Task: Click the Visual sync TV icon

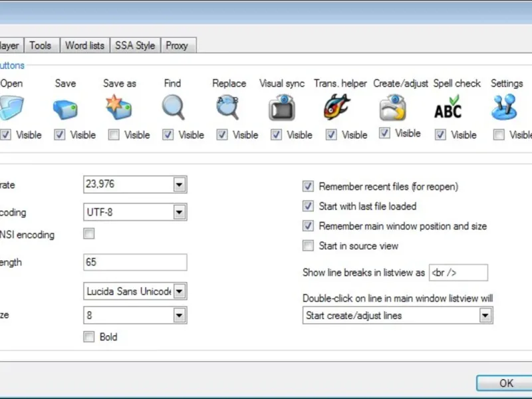Action: pyautogui.click(x=282, y=108)
